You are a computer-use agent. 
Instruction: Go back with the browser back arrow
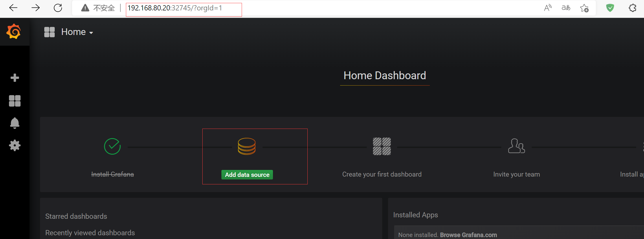(14, 8)
